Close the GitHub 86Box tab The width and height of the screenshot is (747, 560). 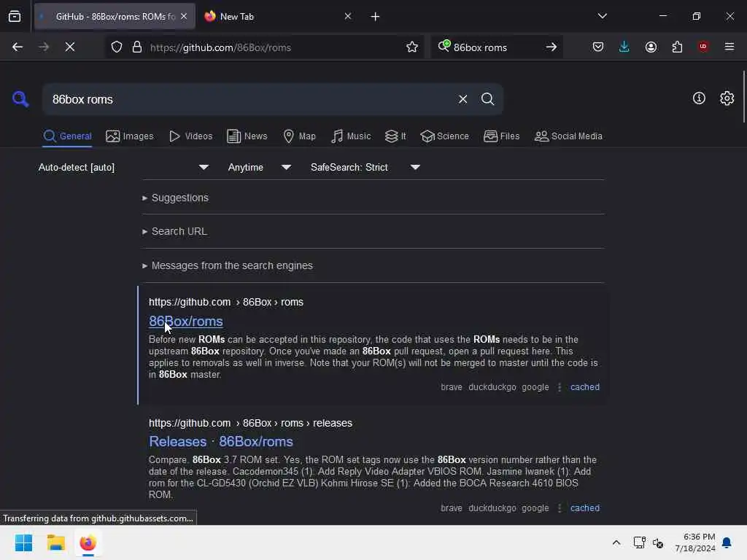point(184,16)
